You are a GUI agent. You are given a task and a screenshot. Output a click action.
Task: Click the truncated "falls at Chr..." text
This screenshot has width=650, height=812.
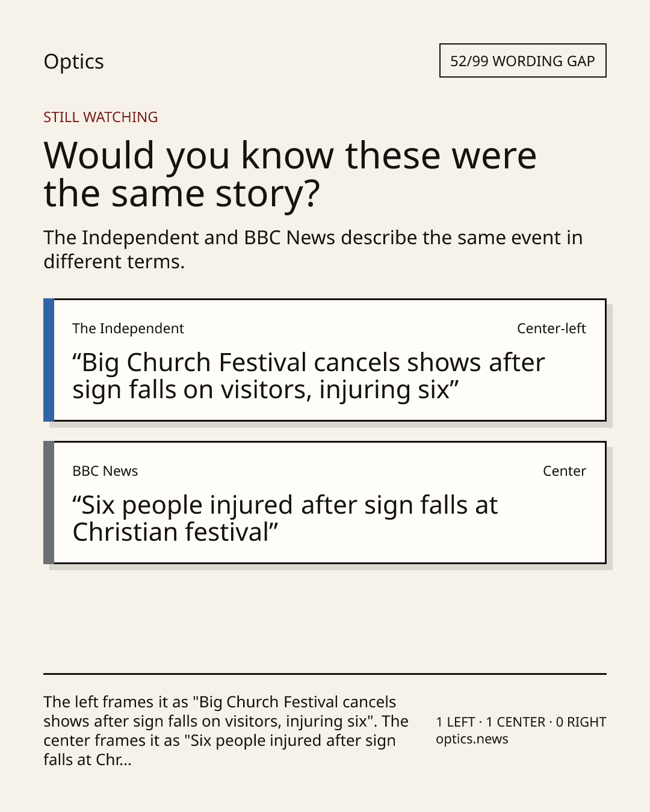pyautogui.click(x=87, y=760)
